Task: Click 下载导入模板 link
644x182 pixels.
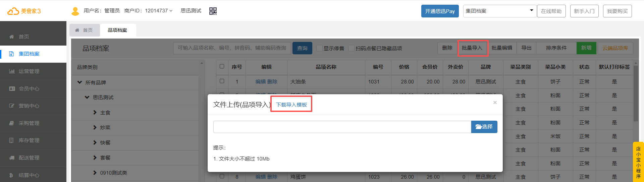Action: pos(291,105)
